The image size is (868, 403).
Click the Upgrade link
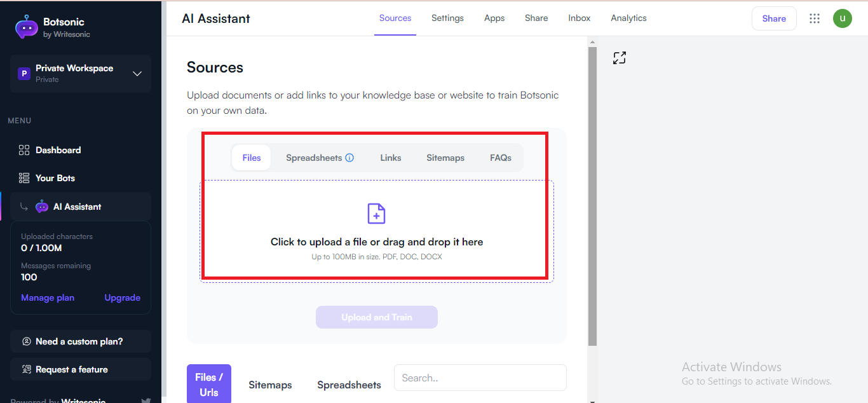(x=123, y=297)
